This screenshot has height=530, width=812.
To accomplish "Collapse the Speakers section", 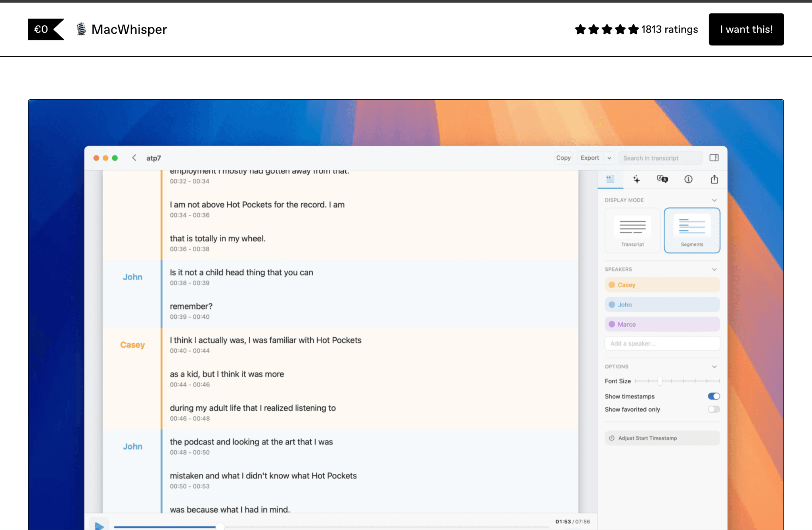I will (x=714, y=270).
